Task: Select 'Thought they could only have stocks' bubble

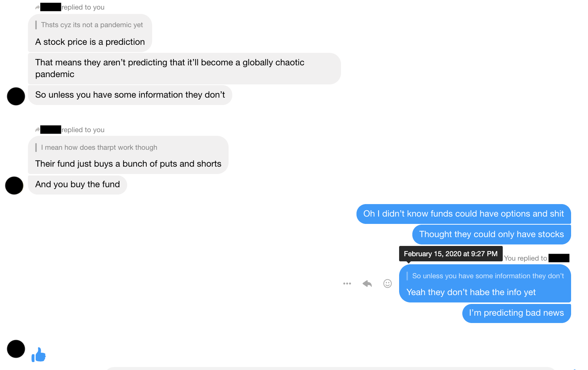Action: pyautogui.click(x=492, y=235)
